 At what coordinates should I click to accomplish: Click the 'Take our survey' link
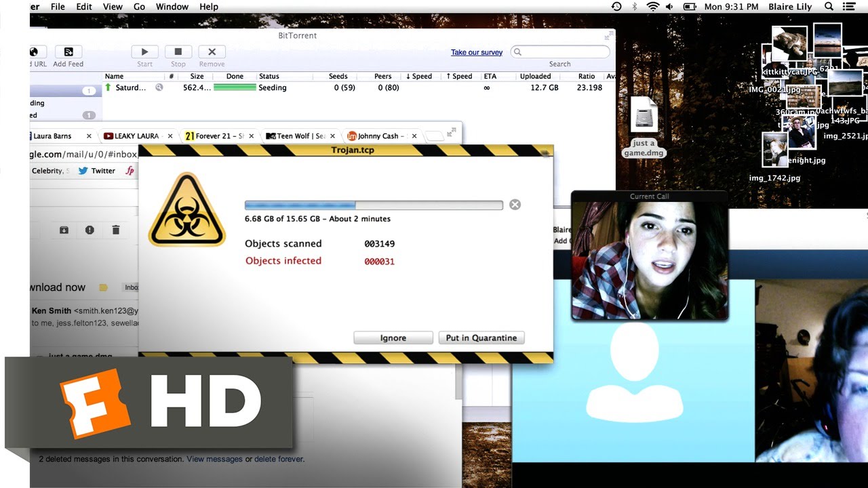pos(477,52)
